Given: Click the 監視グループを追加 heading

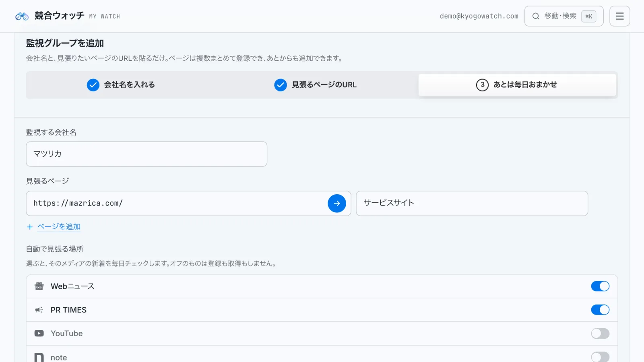Looking at the screenshot, I should point(65,43).
